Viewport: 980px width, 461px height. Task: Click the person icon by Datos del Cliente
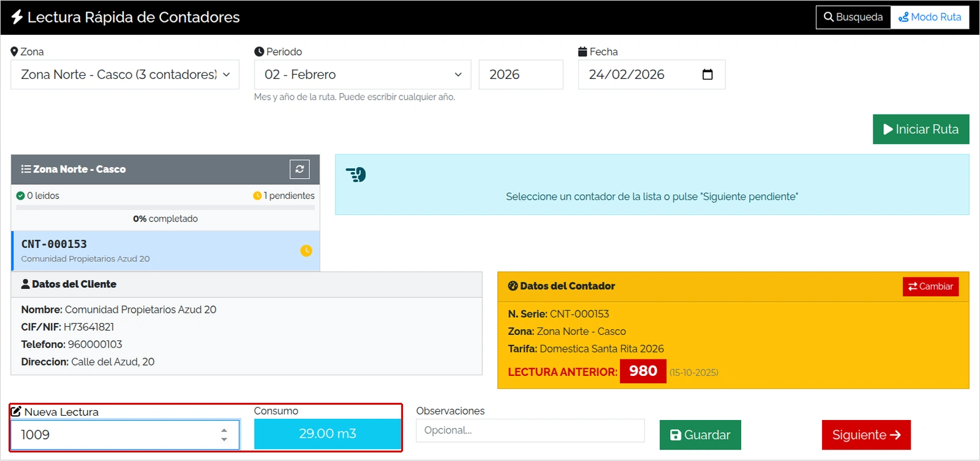pyautogui.click(x=25, y=284)
